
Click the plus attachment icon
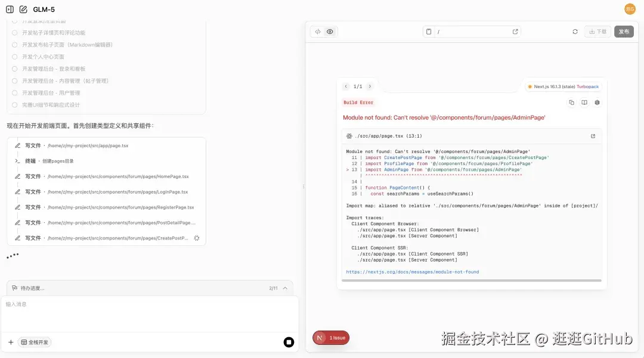11,342
